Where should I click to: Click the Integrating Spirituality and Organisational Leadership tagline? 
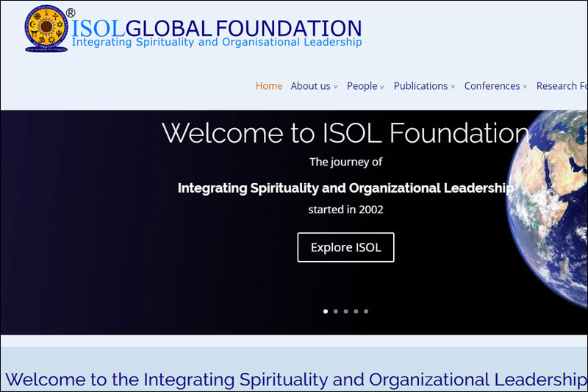point(217,43)
